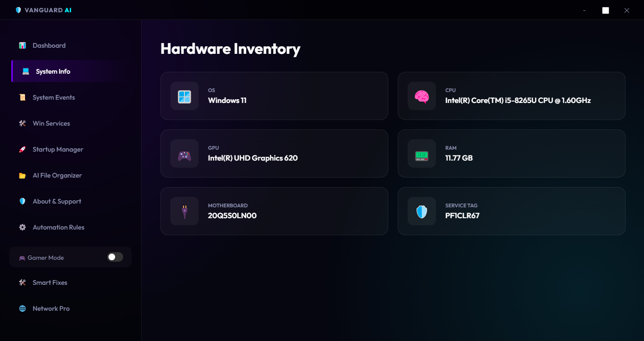Image resolution: width=644 pixels, height=341 pixels.
Task: Click the System Events scroll icon
Action: pyautogui.click(x=22, y=97)
